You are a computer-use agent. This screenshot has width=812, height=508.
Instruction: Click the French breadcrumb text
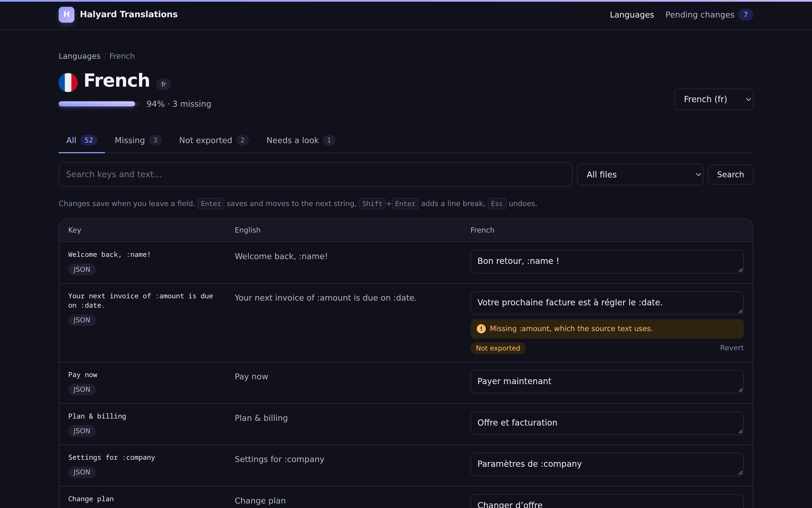pos(122,56)
